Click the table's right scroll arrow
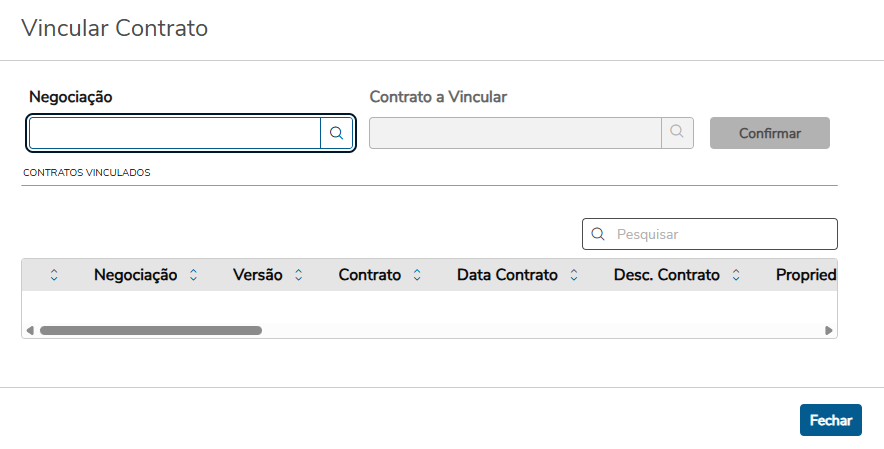This screenshot has height=449, width=884. coord(828,330)
